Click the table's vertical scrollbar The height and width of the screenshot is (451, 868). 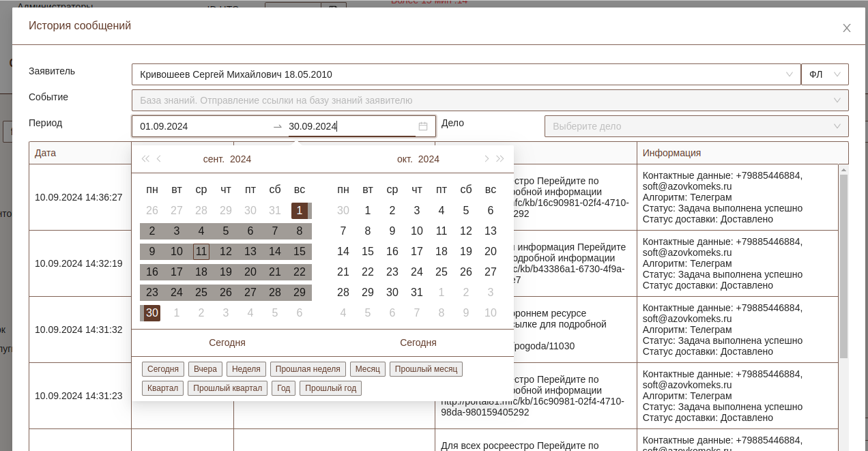[x=843, y=266]
